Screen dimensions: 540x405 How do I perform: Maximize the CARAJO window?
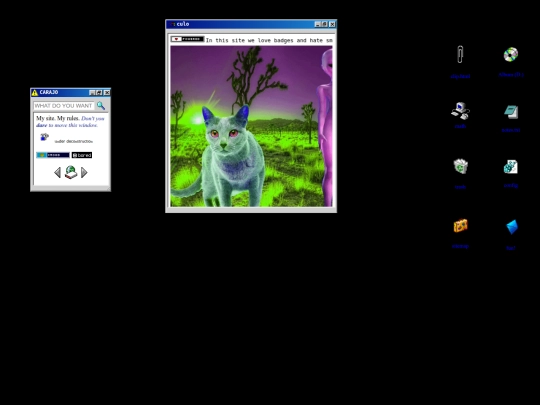(99, 92)
